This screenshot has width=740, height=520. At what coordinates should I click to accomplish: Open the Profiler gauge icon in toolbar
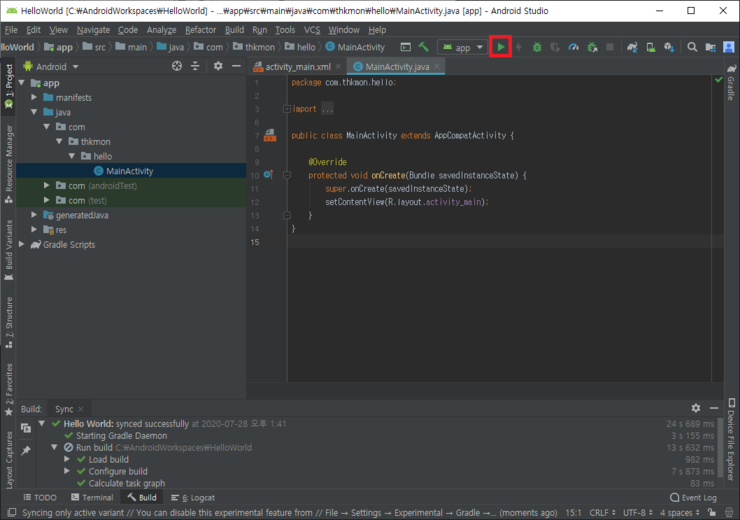(573, 47)
